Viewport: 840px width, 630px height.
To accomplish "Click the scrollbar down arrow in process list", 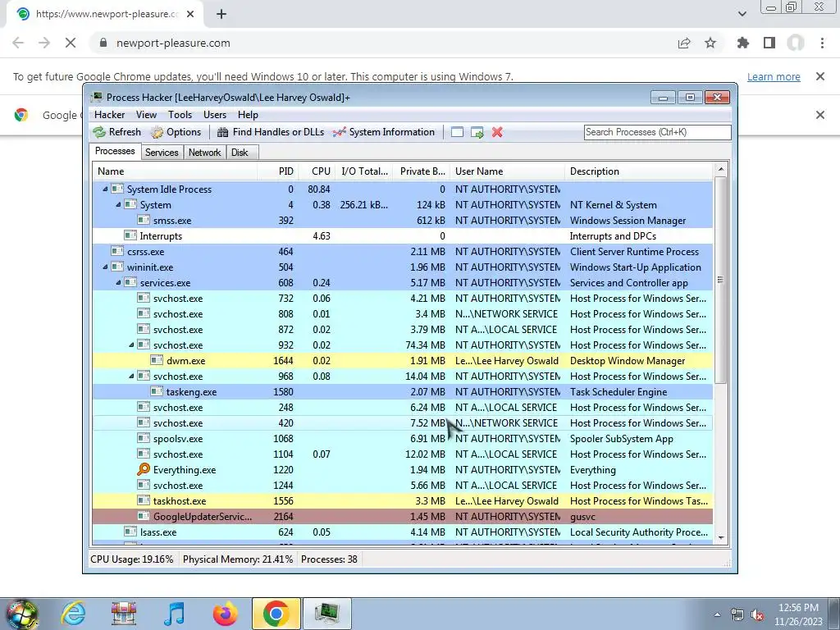I will [720, 538].
